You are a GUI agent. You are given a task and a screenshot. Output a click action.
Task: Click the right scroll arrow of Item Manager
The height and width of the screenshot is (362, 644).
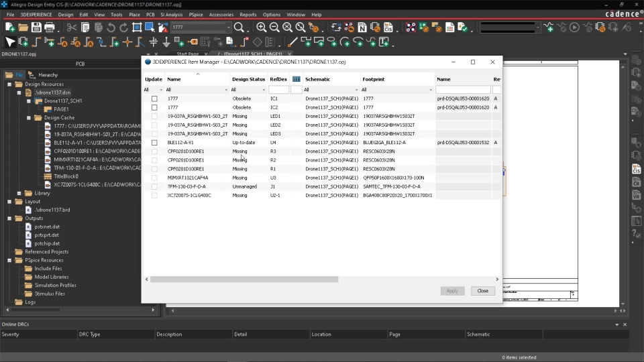click(497, 280)
